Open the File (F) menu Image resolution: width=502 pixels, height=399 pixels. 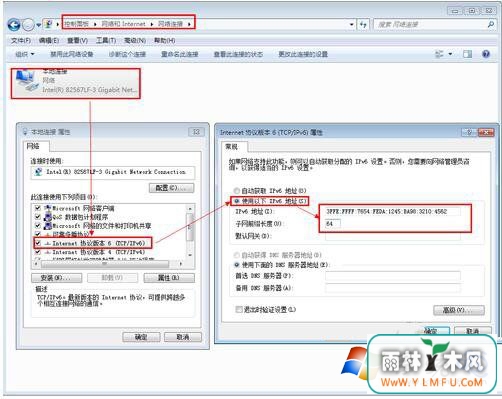[x=21, y=41]
